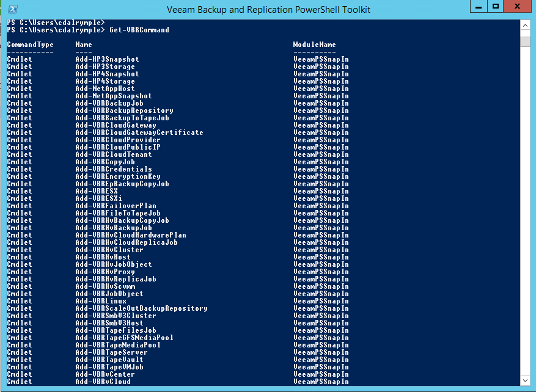Click the Add-VBRScaleOutBackupRepository entry
Image resolution: width=536 pixels, height=392 pixels.
tap(141, 308)
